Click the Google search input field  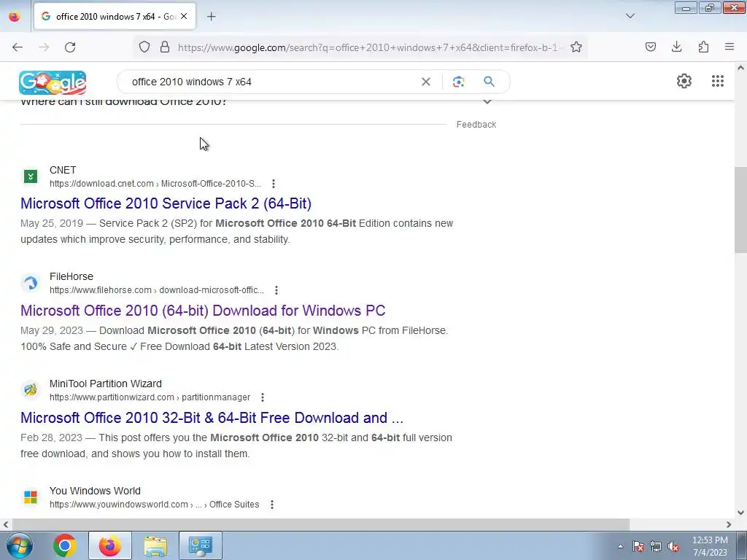[x=271, y=82]
